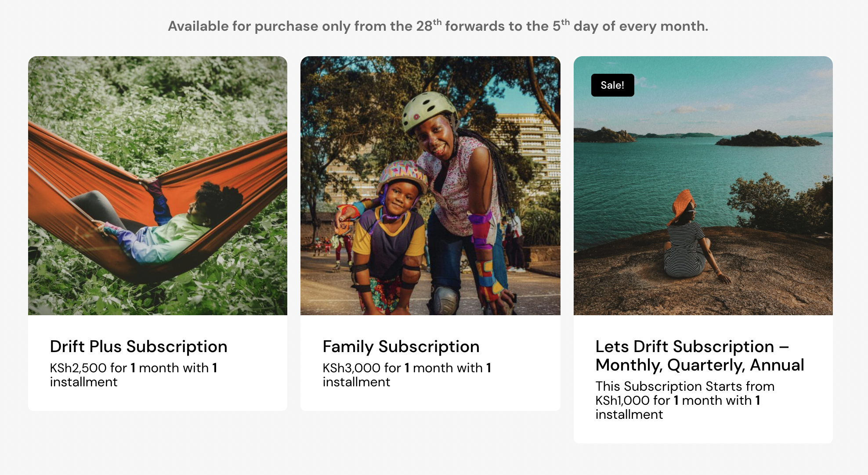Click 'This Subscription Starts from' text
The width and height of the screenshot is (868, 475).
click(x=685, y=386)
